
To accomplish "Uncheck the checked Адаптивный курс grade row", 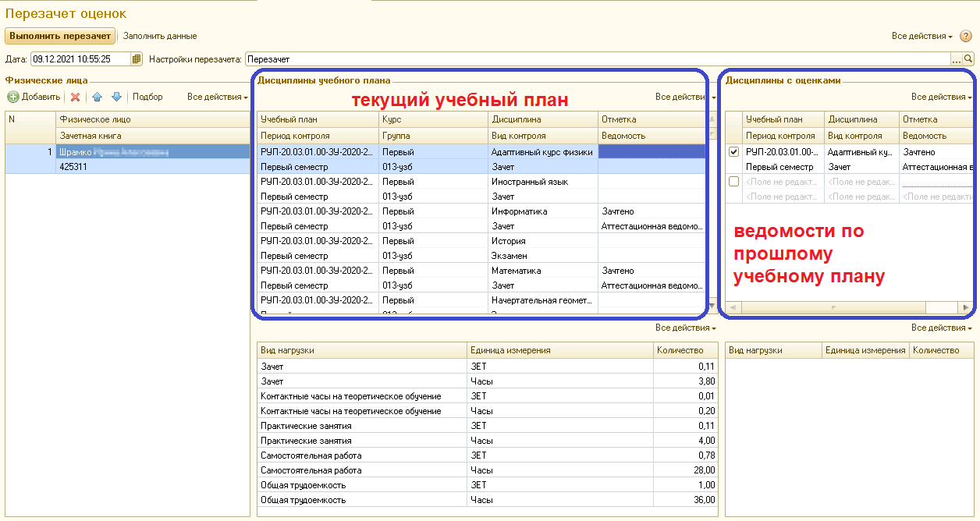I will (733, 152).
